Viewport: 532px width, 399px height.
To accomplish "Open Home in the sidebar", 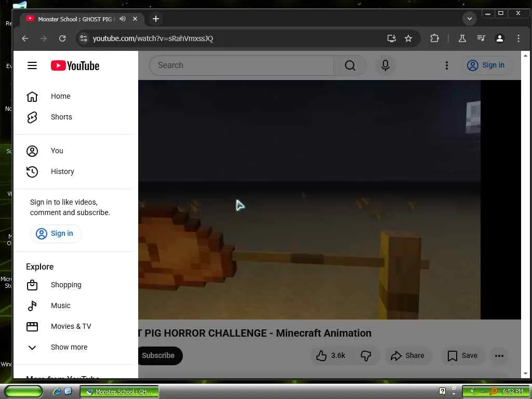I will [x=75, y=96].
